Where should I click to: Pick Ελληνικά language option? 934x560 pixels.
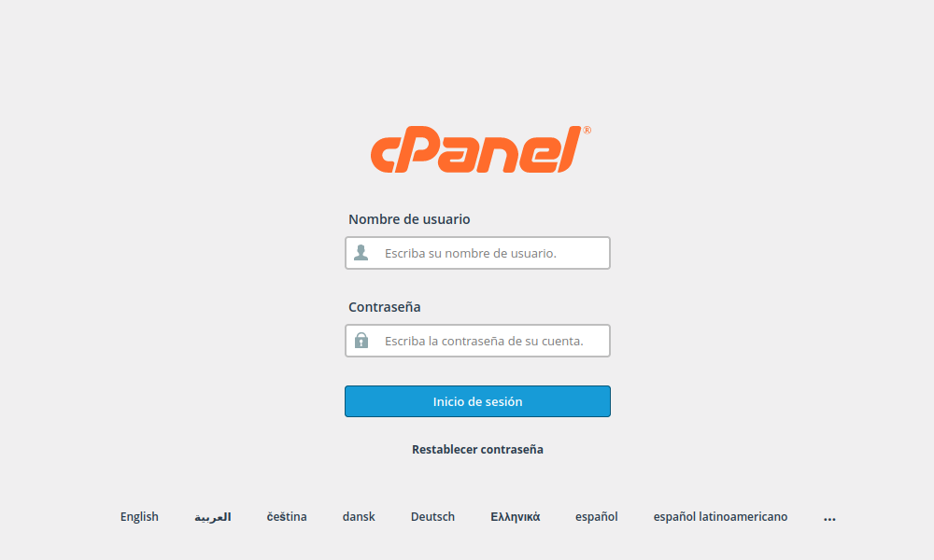(x=516, y=516)
